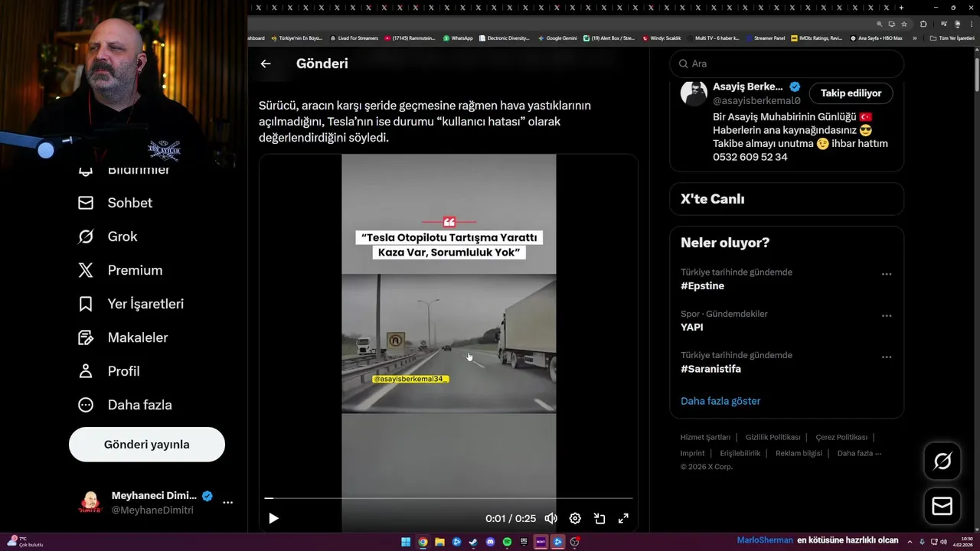Mute the video with the speaker icon
The width and height of the screenshot is (980, 551).
click(550, 518)
